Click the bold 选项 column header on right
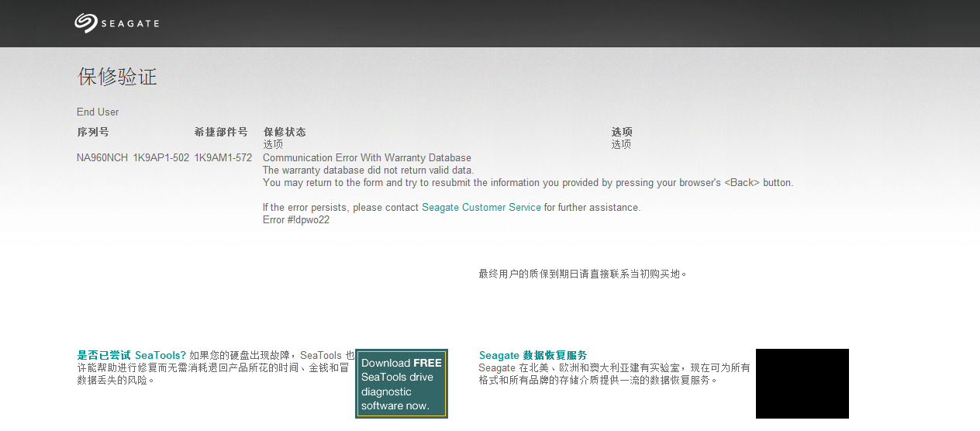Viewport: 980px width, 431px height. click(x=622, y=132)
